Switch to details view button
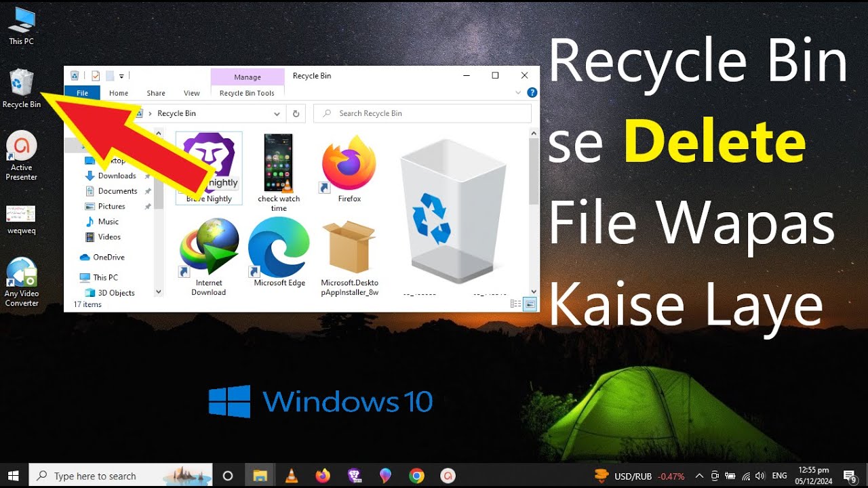This screenshot has height=488, width=868. [x=515, y=304]
